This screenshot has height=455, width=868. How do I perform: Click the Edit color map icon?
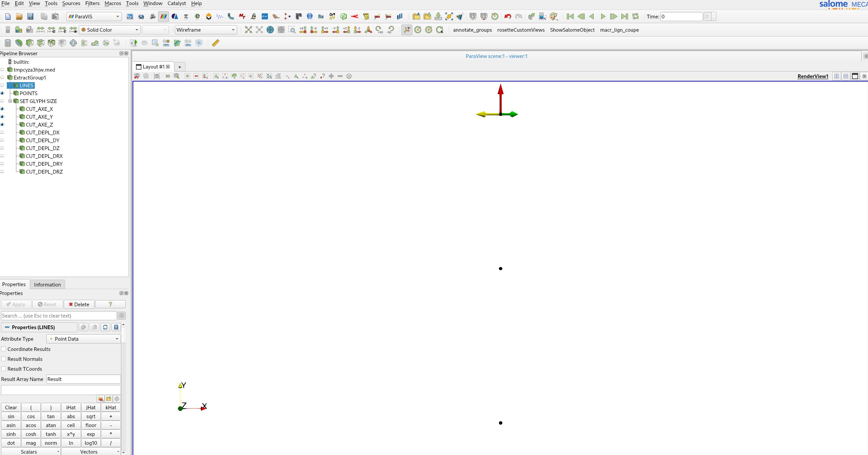(x=19, y=30)
